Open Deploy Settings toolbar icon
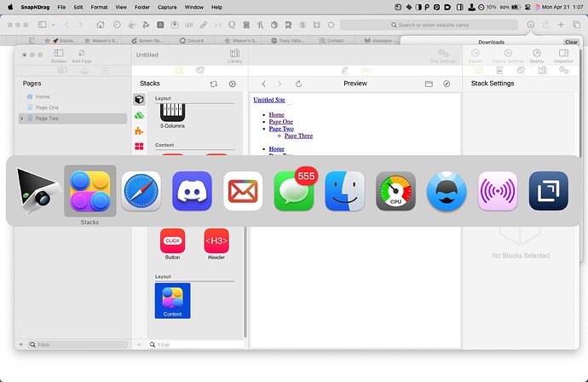This screenshot has width=588, height=382. click(508, 55)
